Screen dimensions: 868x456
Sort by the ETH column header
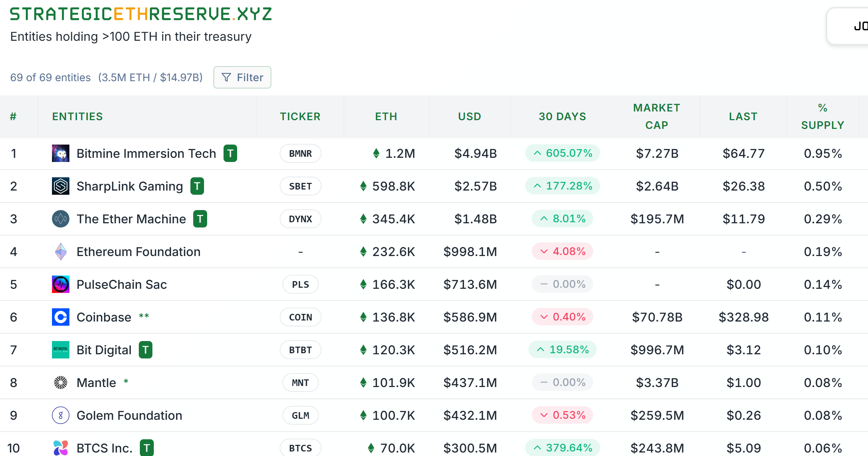click(x=386, y=116)
